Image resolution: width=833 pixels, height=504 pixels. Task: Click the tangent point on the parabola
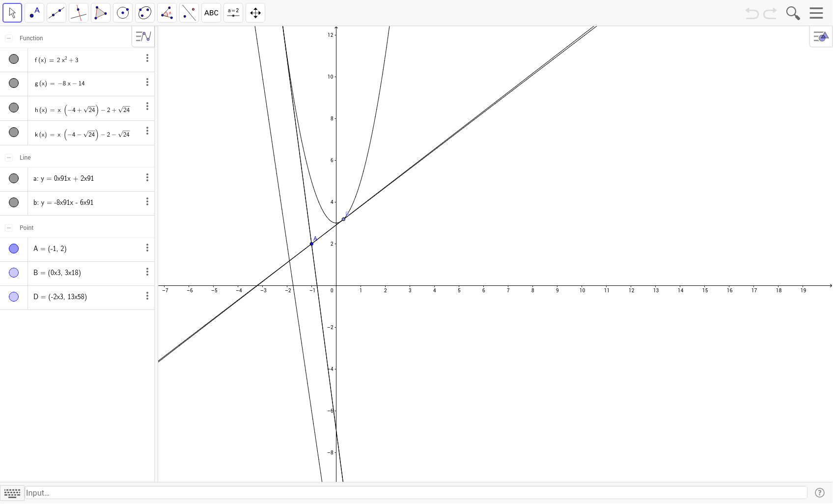point(343,219)
